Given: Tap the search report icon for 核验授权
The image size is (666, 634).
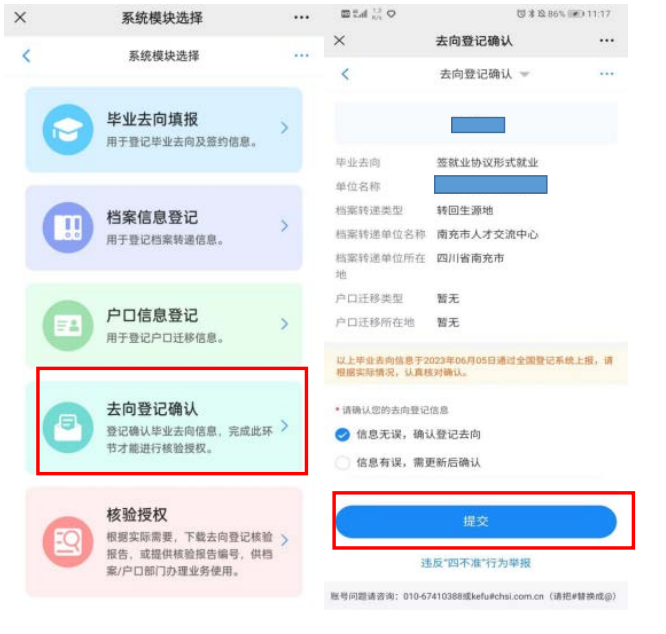Looking at the screenshot, I should (x=68, y=542).
